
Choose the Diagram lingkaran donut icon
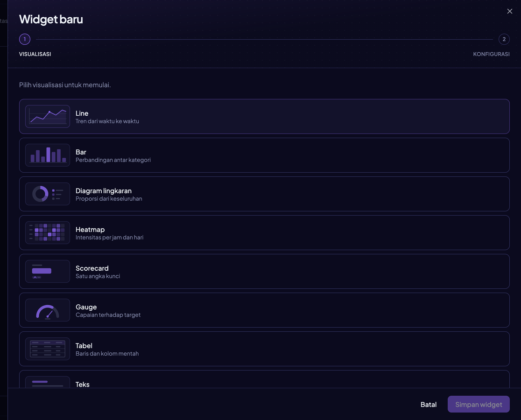pyautogui.click(x=48, y=194)
